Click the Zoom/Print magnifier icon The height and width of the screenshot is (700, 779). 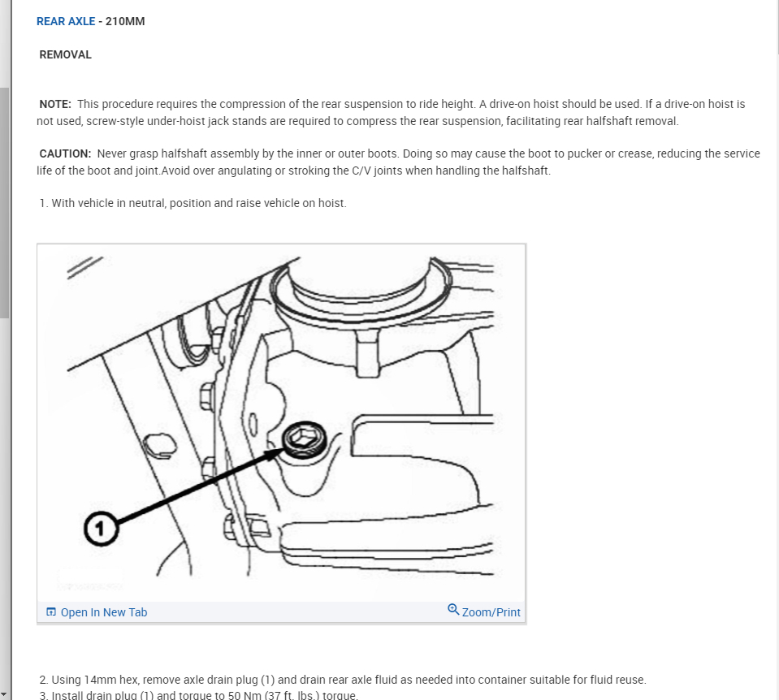click(453, 610)
